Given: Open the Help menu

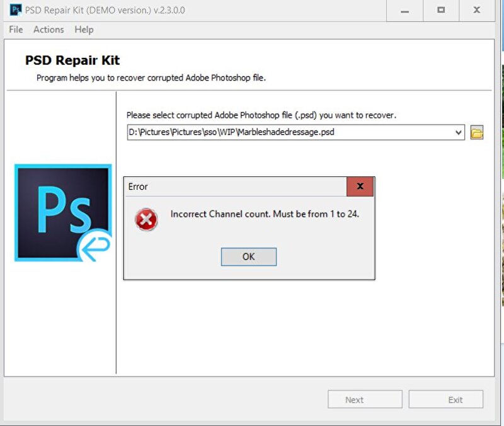Looking at the screenshot, I should 84,30.
